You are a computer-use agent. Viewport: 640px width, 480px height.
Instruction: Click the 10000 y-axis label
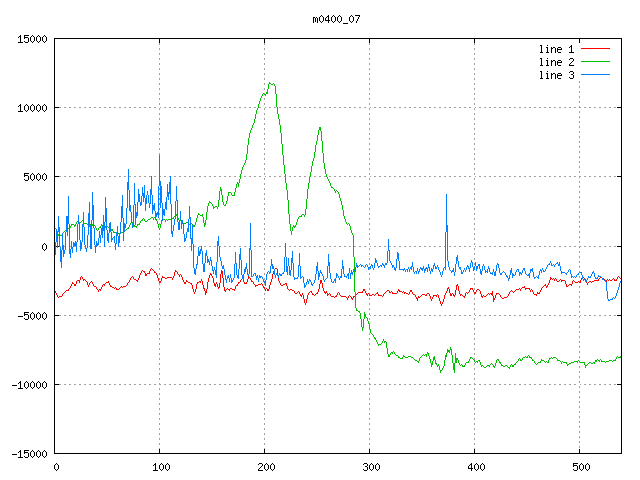29,108
